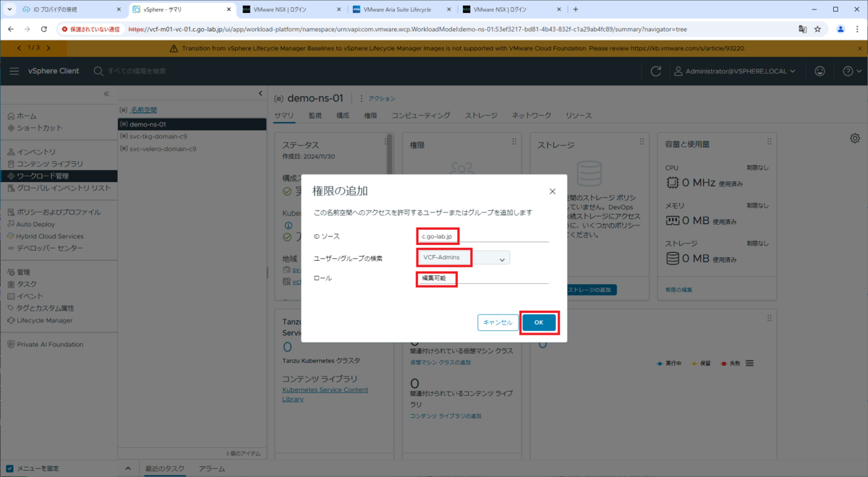
Task: Open the ロール selector showing 編集可能
Action: pos(482,278)
